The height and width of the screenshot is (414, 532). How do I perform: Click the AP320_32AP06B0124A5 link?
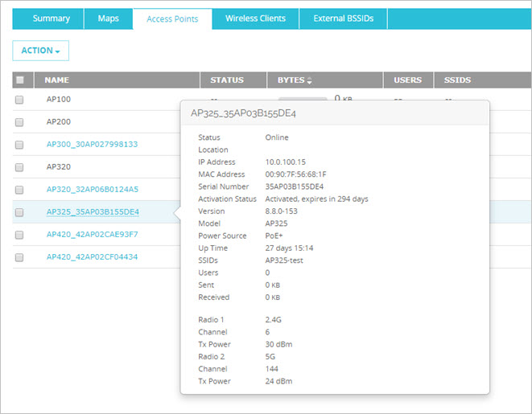pyautogui.click(x=92, y=190)
